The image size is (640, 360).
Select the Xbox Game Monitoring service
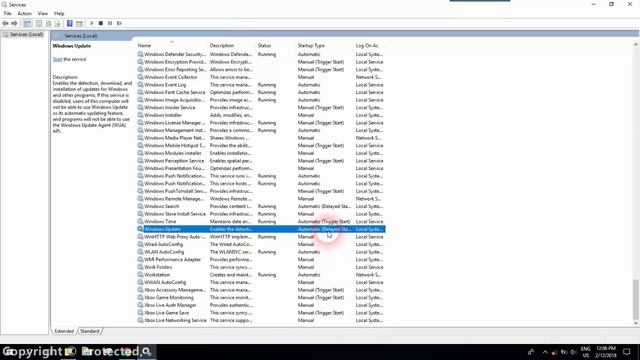point(261,298)
